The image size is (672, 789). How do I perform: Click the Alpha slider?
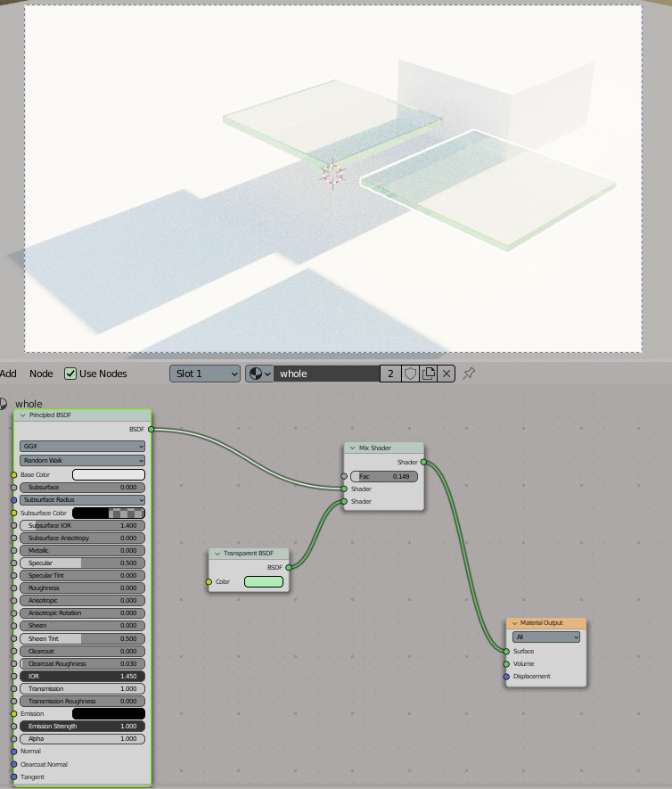tap(83, 739)
